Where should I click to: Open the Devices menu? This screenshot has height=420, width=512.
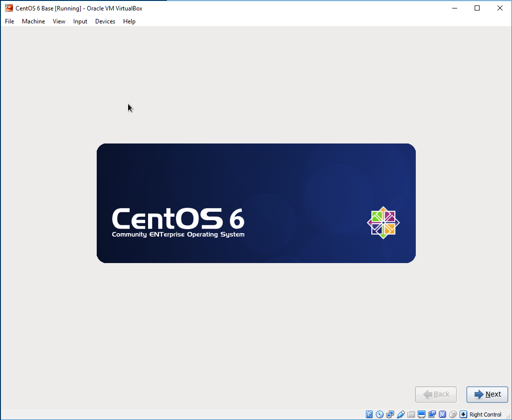point(105,21)
